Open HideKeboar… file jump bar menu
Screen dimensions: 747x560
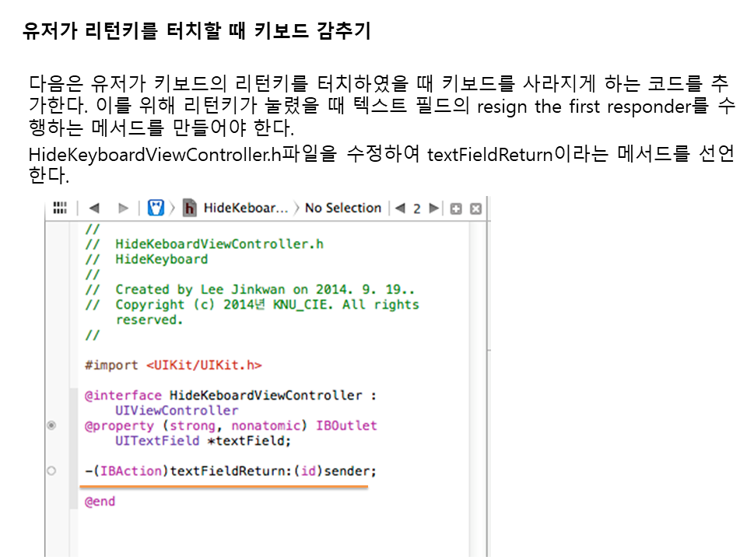pyautogui.click(x=245, y=208)
